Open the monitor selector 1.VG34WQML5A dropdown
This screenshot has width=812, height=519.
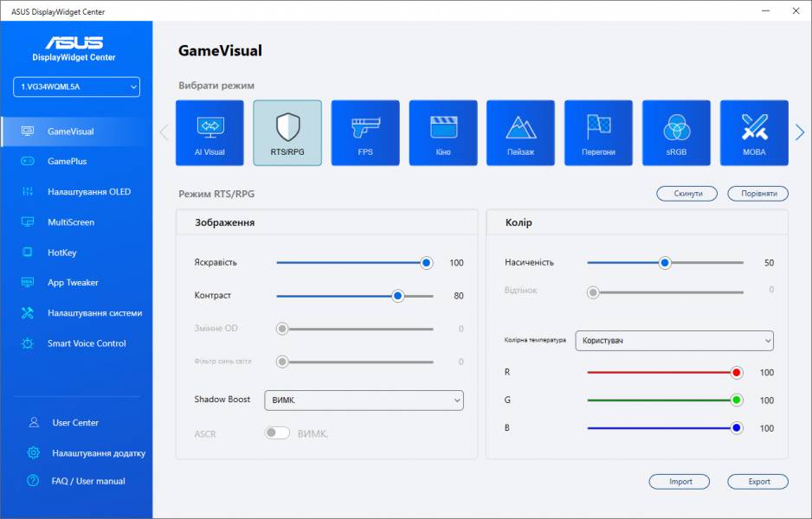pos(76,86)
